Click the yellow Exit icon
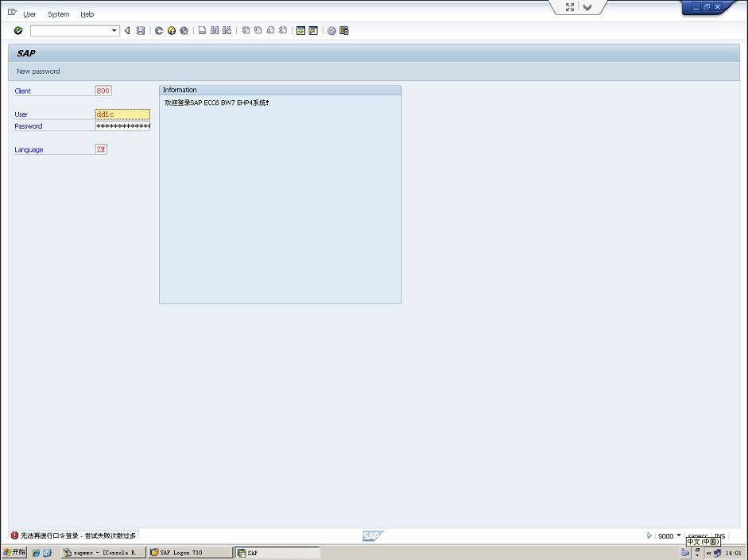This screenshot has height=560, width=748. coord(172,31)
